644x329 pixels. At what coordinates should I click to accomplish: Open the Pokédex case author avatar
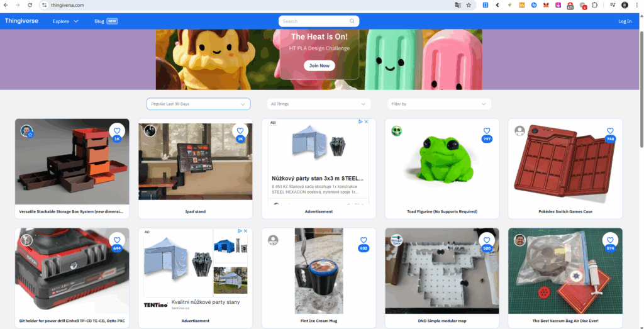(x=519, y=131)
